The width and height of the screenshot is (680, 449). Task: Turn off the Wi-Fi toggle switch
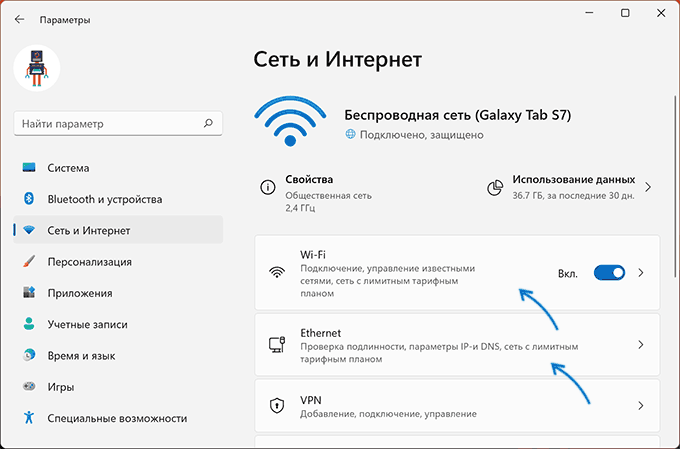[x=609, y=273]
